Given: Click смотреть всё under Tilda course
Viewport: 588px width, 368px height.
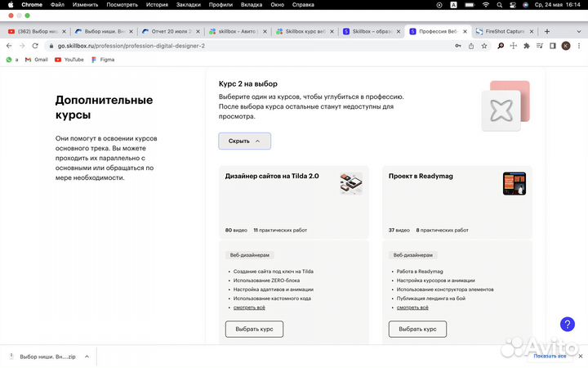Looking at the screenshot, I should (x=249, y=307).
